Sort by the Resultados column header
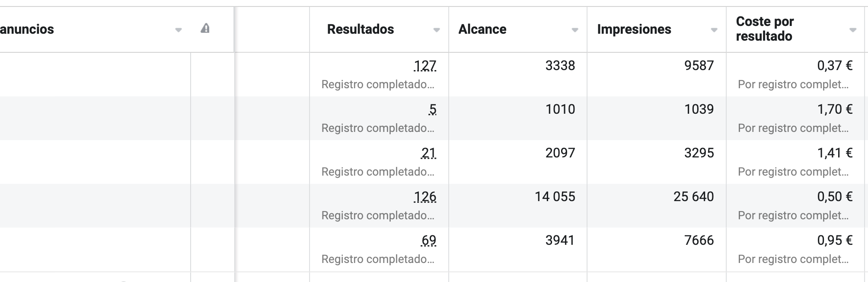This screenshot has height=282, width=868. pyautogui.click(x=361, y=29)
